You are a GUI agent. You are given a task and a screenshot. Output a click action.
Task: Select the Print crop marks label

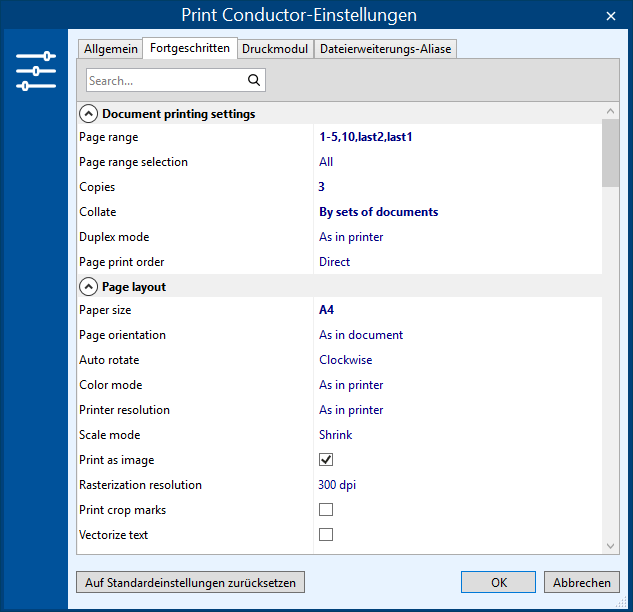[x=122, y=510]
